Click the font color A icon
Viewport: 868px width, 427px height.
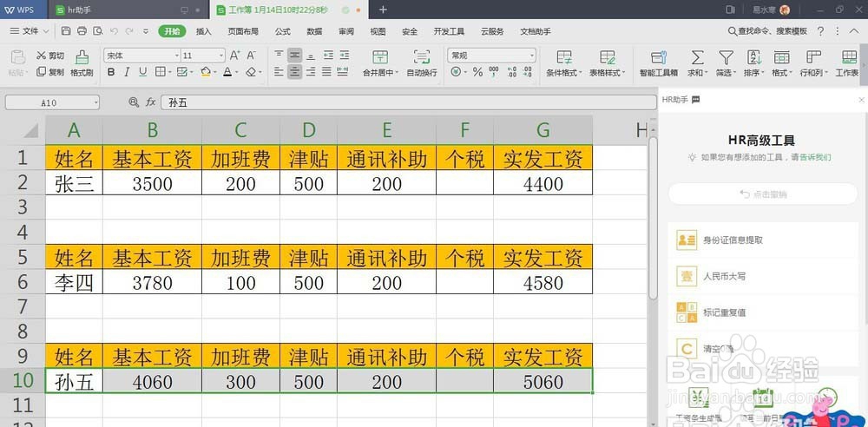click(x=227, y=72)
